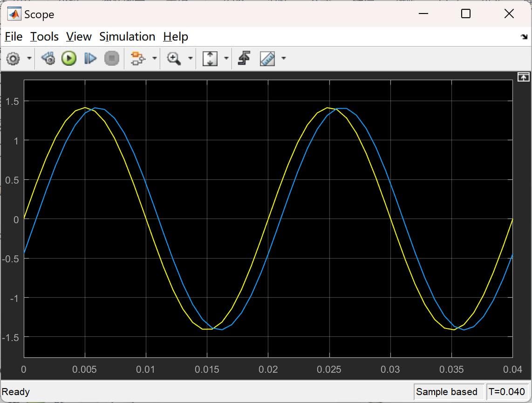Click the Scale Axes Limits icon
532x403 pixels.
click(x=210, y=58)
